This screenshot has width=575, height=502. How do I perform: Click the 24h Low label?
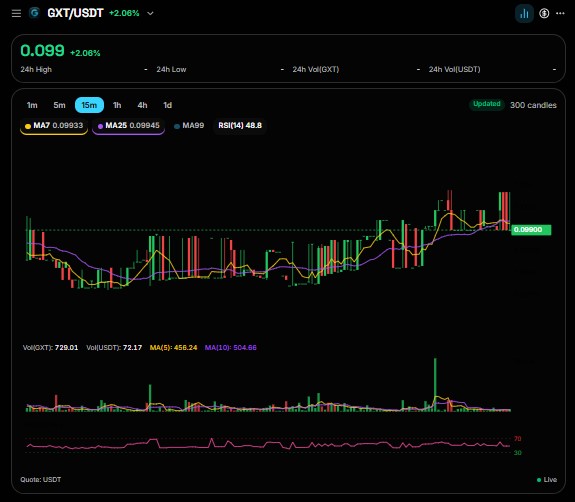(x=171, y=69)
